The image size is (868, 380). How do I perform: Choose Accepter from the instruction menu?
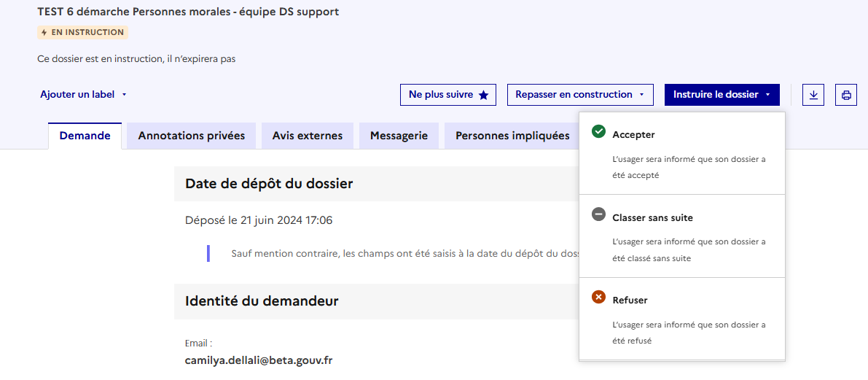coord(633,135)
